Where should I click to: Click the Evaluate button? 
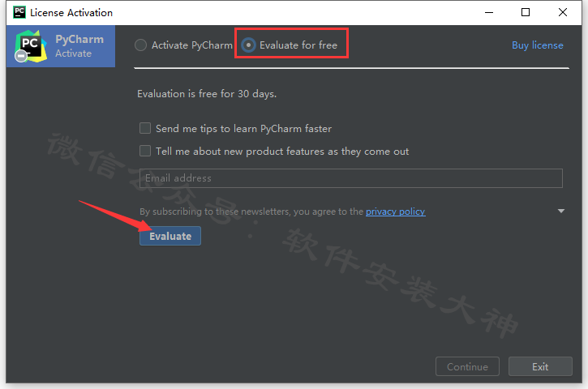(170, 236)
